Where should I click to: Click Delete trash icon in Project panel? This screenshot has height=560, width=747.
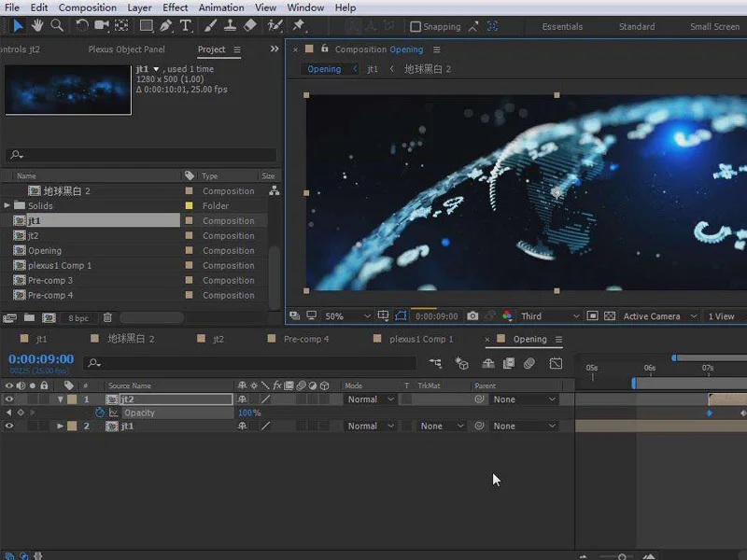[107, 317]
